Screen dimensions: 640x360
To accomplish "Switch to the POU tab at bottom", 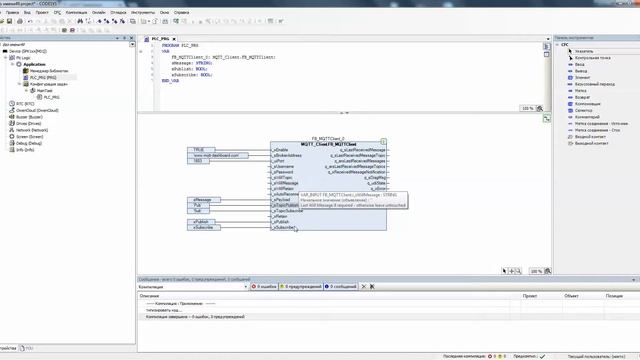I will pyautogui.click(x=26, y=348).
